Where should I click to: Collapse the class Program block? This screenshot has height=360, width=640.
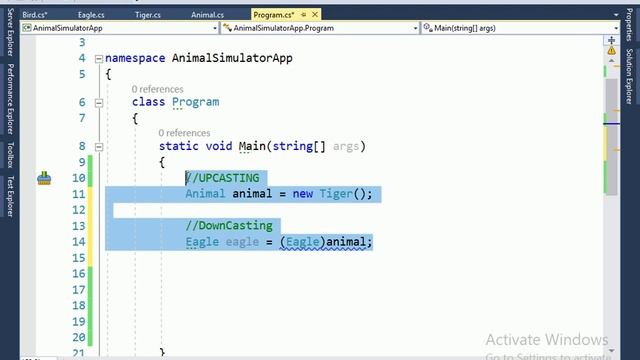tap(98, 103)
